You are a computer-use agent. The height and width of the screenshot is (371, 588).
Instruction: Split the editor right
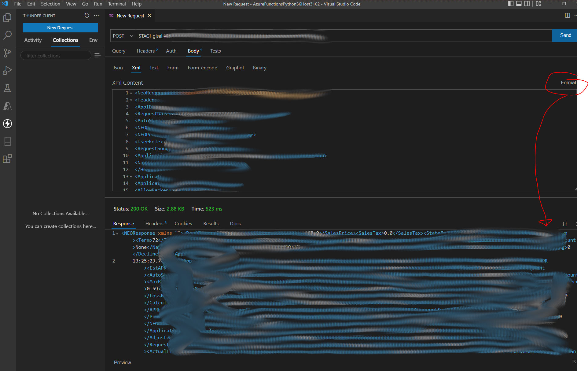[567, 16]
